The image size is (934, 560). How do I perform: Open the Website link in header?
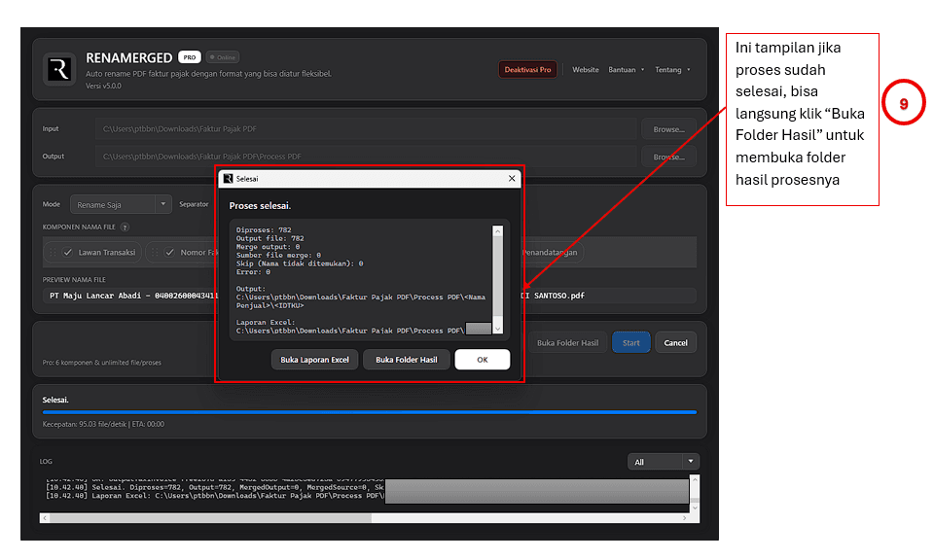pos(586,70)
